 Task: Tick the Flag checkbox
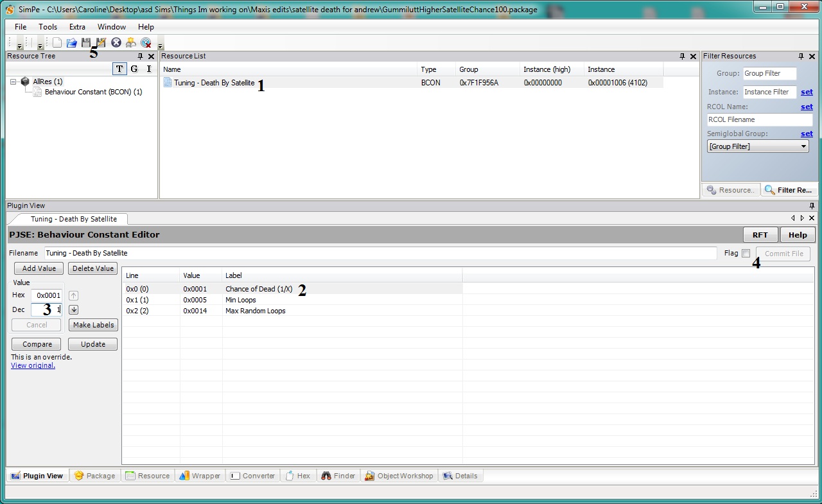coord(746,254)
